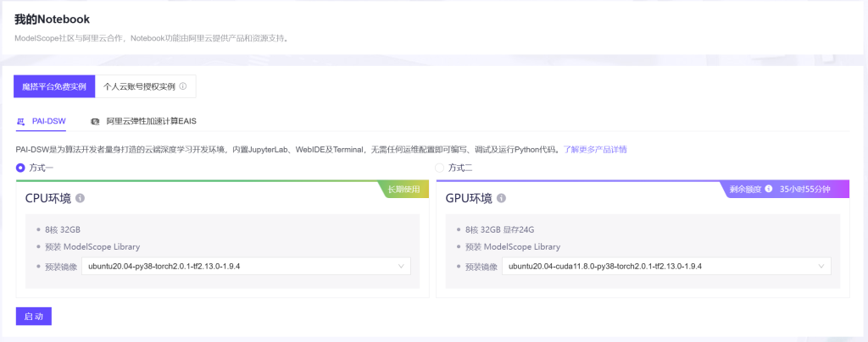
Task: Click 预装 ModelScope Library in CPU card
Action: [x=92, y=247]
